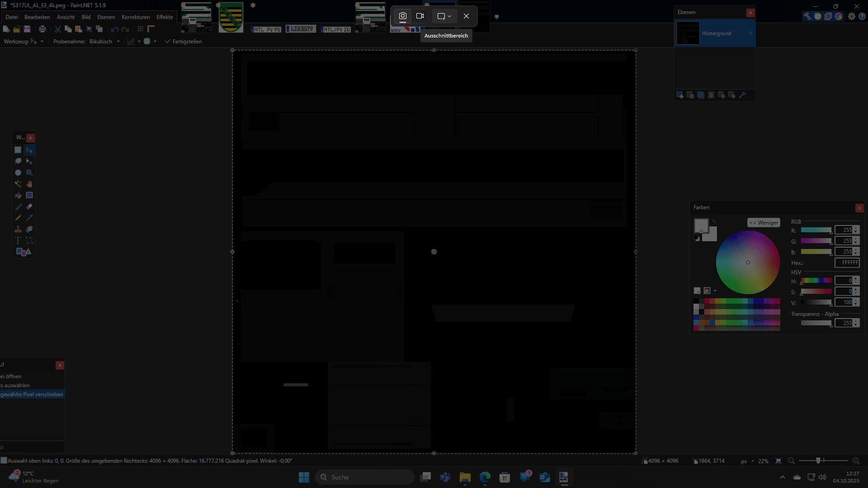
Task: Toggle the Colors window button in top-right toolbar
Action: click(x=839, y=16)
